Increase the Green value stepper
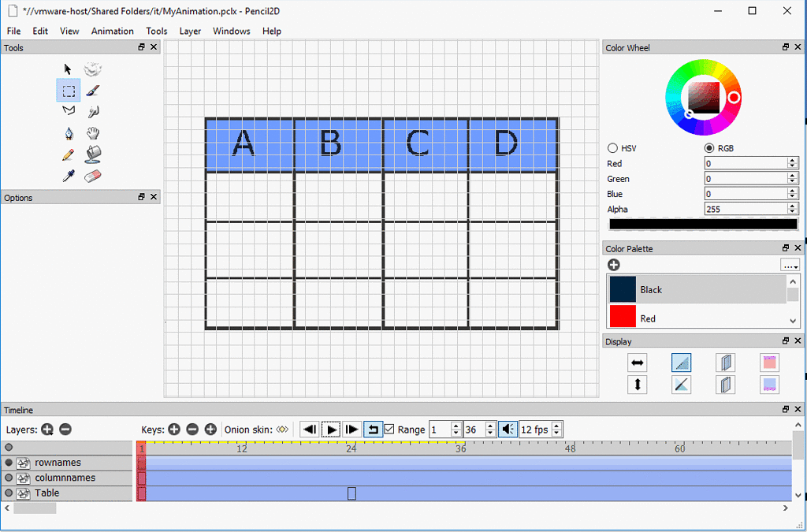The height and width of the screenshot is (532, 807). (x=793, y=176)
